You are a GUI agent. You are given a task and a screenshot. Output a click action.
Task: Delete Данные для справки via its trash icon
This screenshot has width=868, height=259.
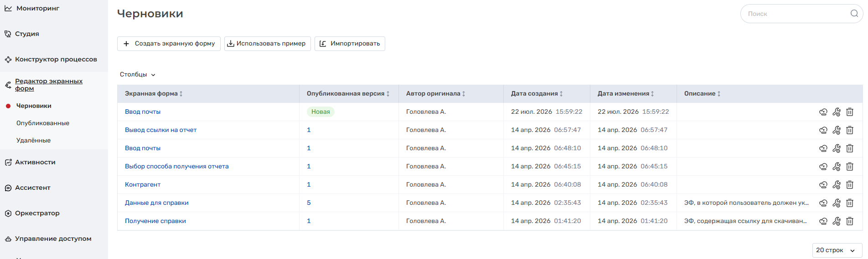[850, 203]
